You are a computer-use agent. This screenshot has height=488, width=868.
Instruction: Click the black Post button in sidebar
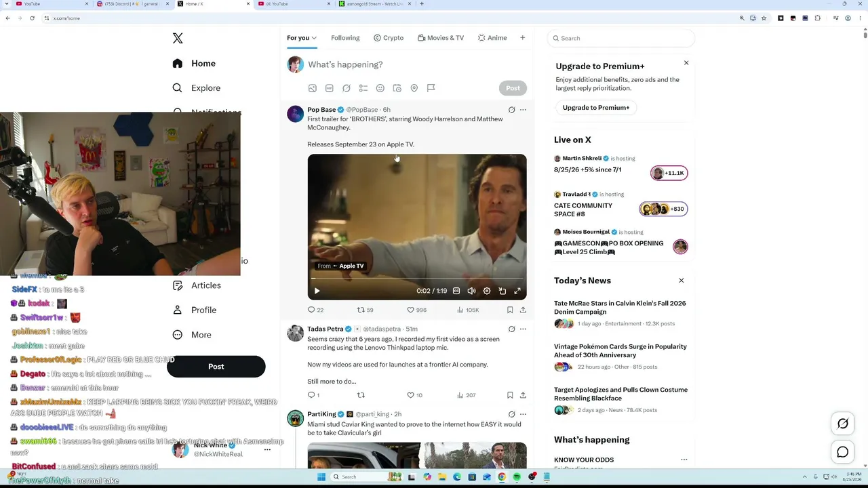pos(216,367)
